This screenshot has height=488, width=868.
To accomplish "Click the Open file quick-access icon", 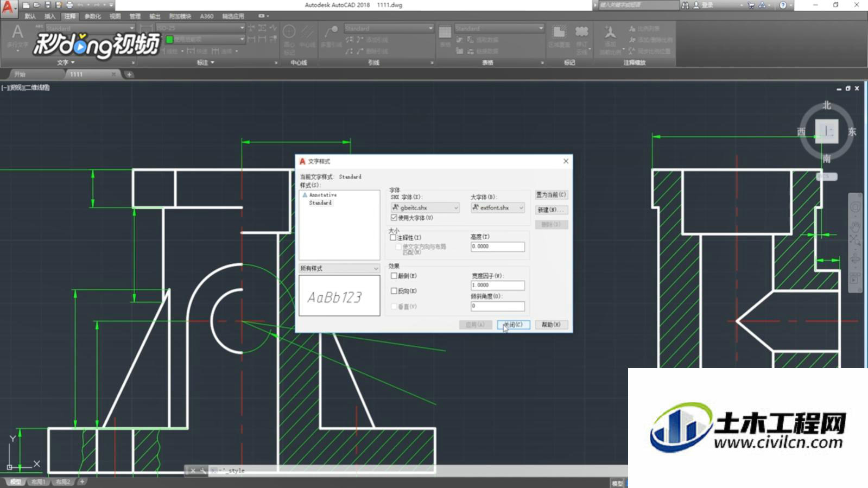I will click(x=37, y=5).
